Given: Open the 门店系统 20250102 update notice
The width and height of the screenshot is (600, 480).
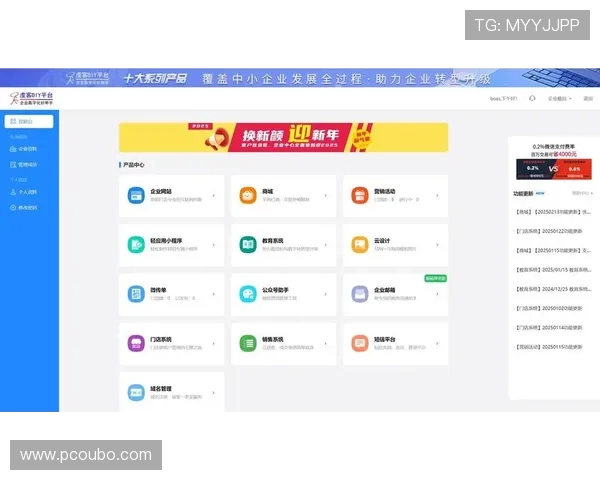Looking at the screenshot, I should click(x=549, y=308).
